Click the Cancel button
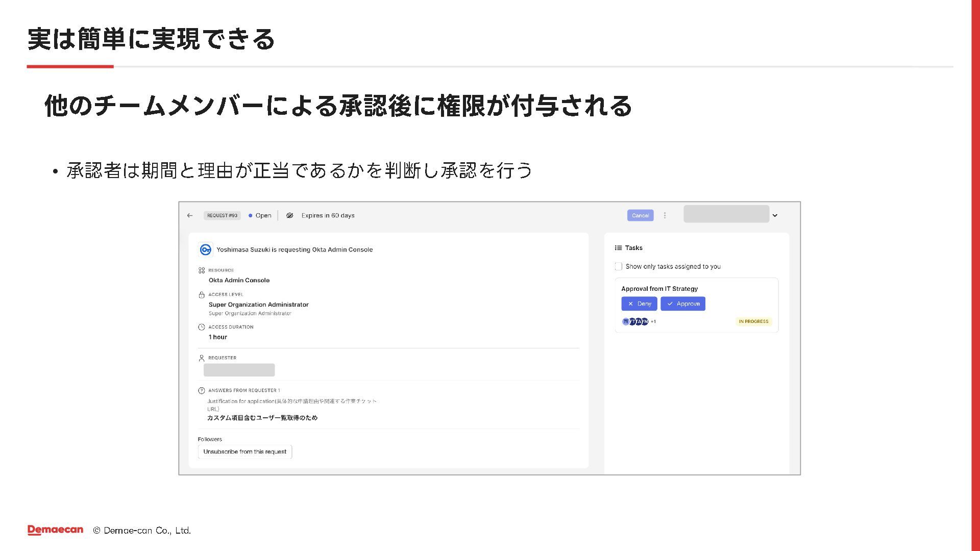Screen dimensions: 980x551 click(x=640, y=215)
